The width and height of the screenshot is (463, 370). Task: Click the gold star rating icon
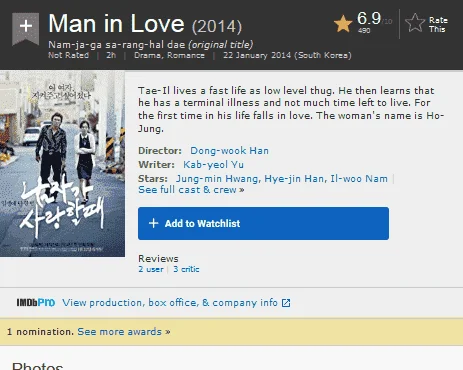point(343,24)
